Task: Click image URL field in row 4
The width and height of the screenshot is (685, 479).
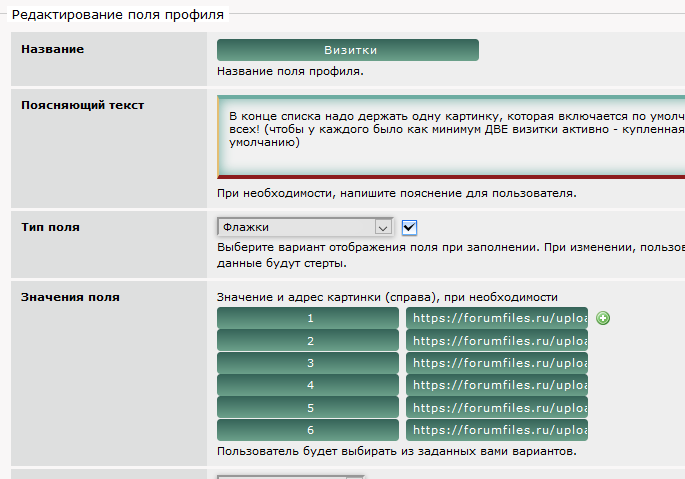Action: click(x=497, y=385)
